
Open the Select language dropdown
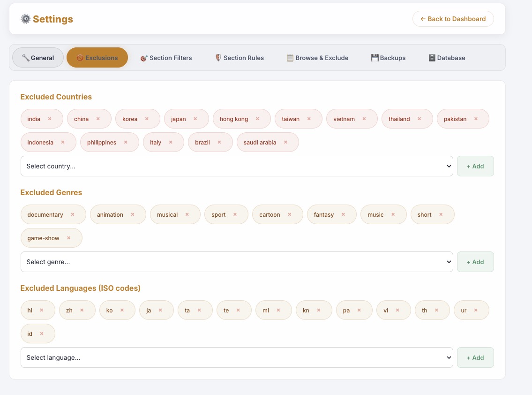coord(237,357)
